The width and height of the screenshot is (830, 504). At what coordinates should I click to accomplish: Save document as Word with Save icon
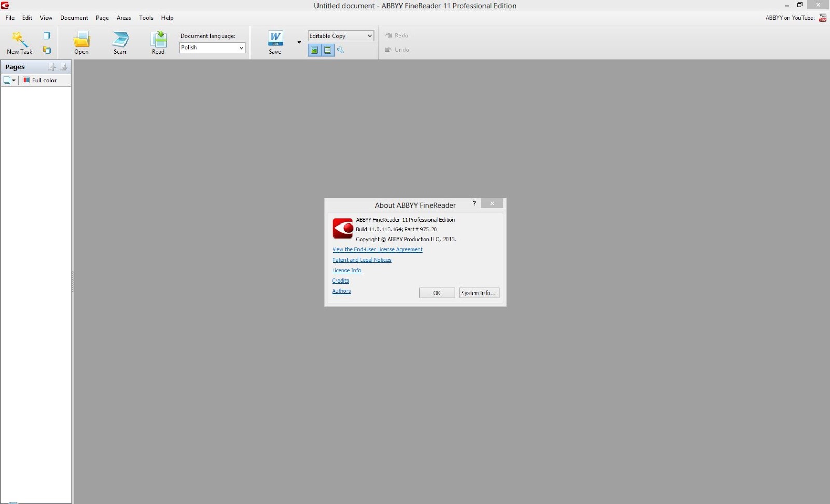pos(275,39)
